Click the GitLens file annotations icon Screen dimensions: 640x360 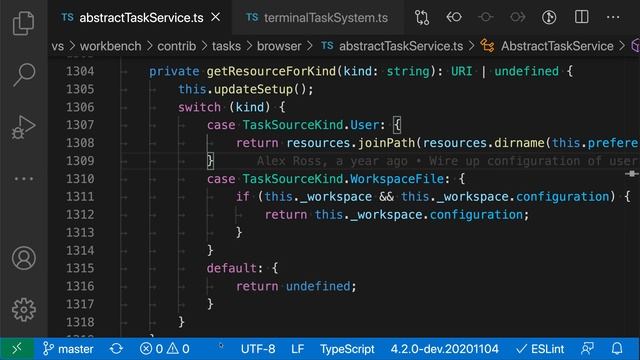(549, 17)
